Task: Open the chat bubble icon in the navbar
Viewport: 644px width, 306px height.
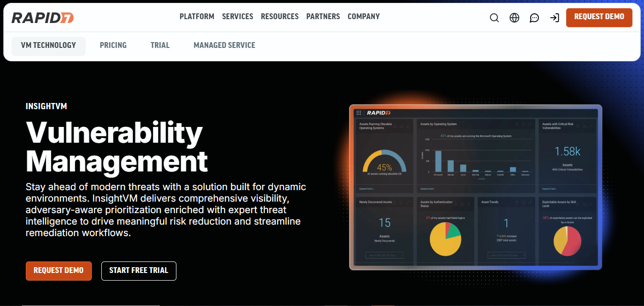Action: coord(534,17)
